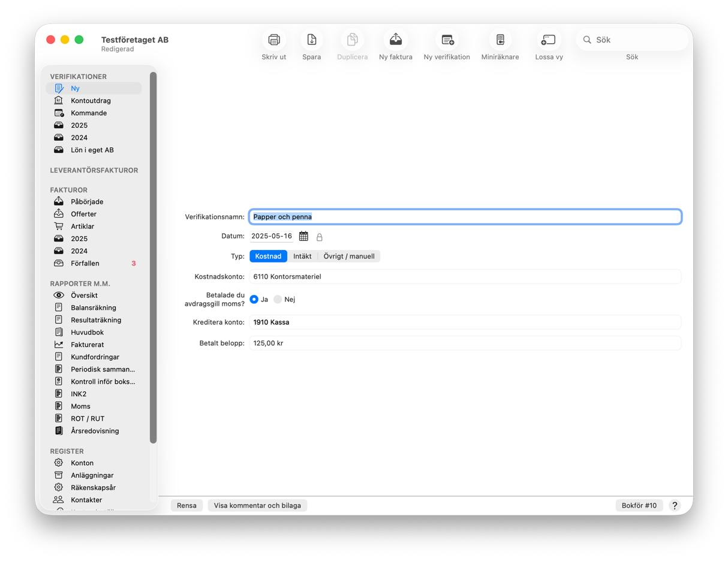Go to Balansräkning report
The width and height of the screenshot is (728, 561).
pos(93,307)
